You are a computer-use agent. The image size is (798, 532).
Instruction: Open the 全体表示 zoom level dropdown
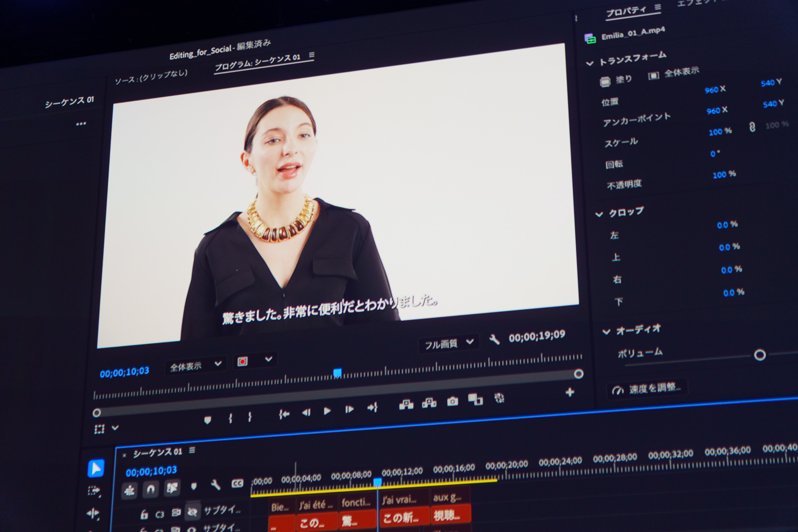pyautogui.click(x=195, y=364)
